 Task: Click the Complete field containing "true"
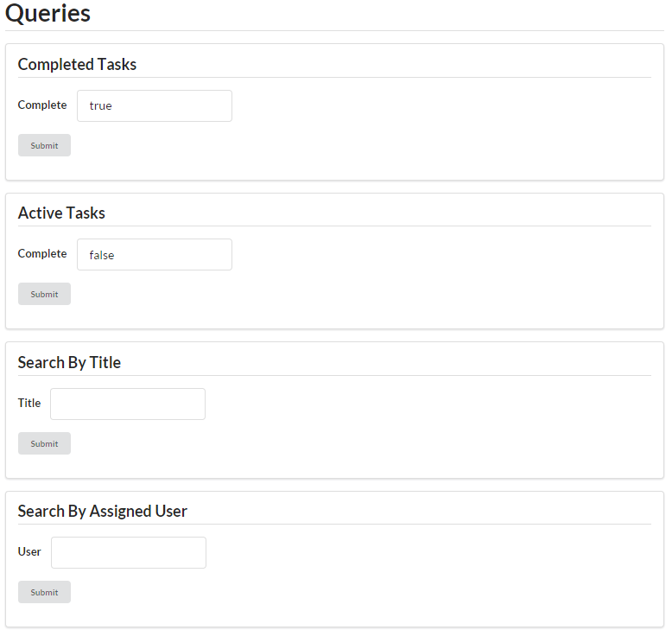pos(154,105)
